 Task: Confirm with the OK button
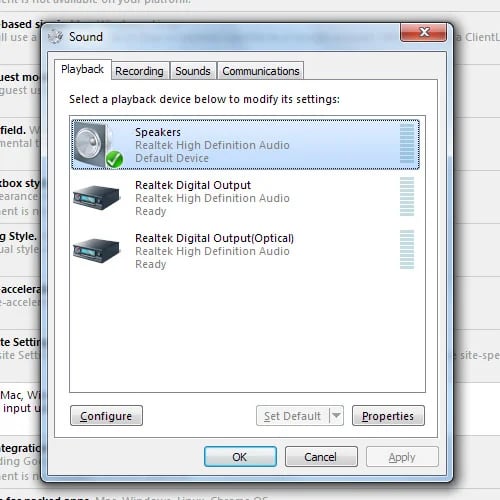[240, 456]
